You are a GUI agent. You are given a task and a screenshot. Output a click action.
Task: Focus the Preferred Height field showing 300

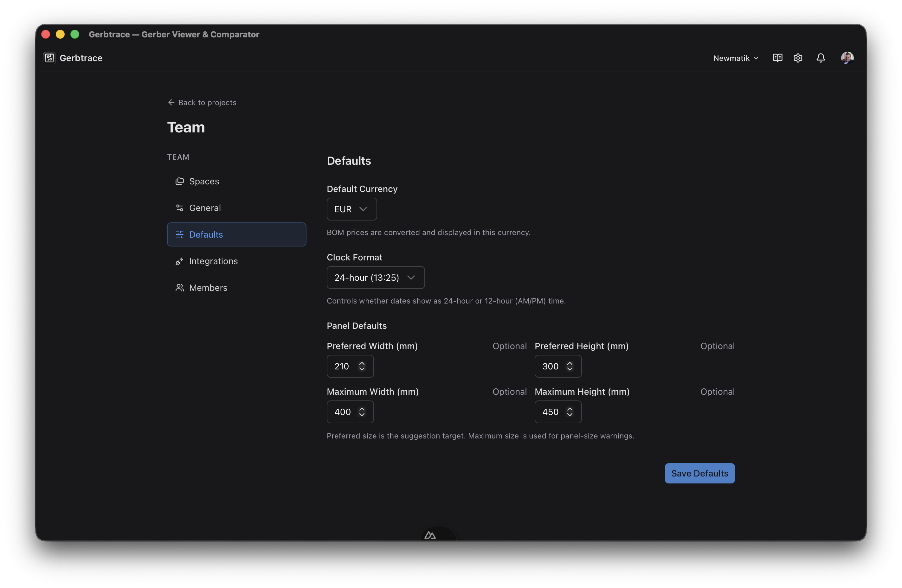coord(558,366)
